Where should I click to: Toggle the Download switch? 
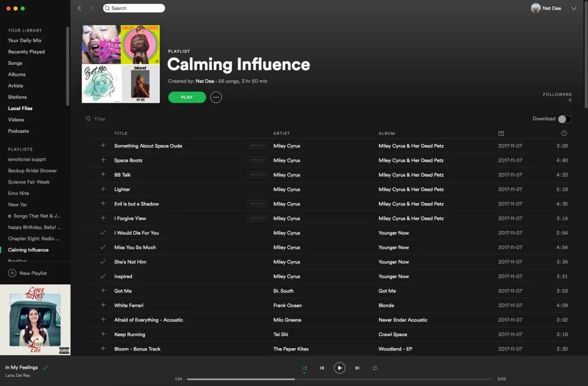point(565,119)
